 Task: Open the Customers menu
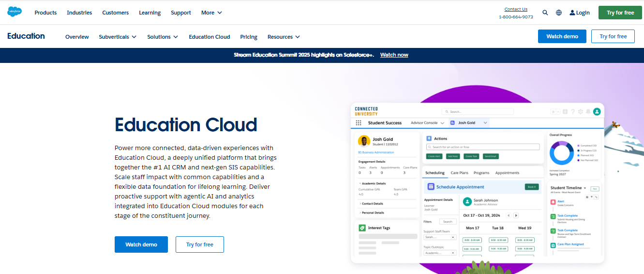pyautogui.click(x=115, y=13)
